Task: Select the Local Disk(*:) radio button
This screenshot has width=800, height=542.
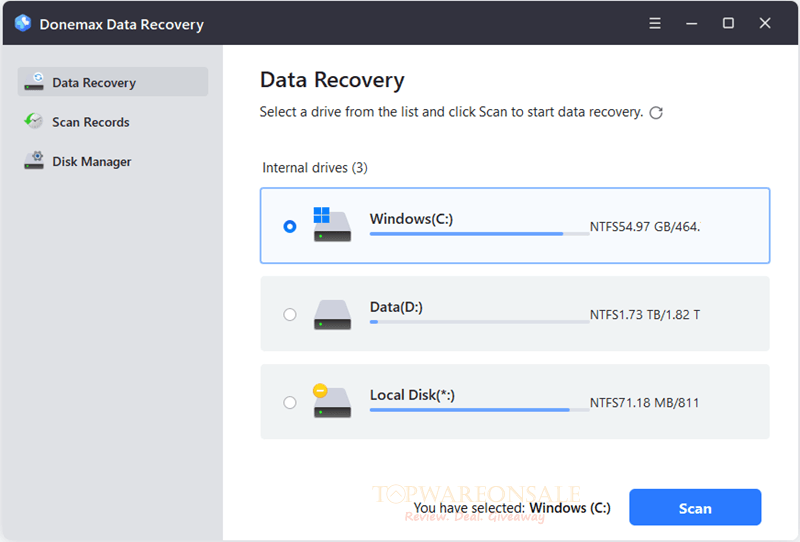Action: pyautogui.click(x=290, y=403)
